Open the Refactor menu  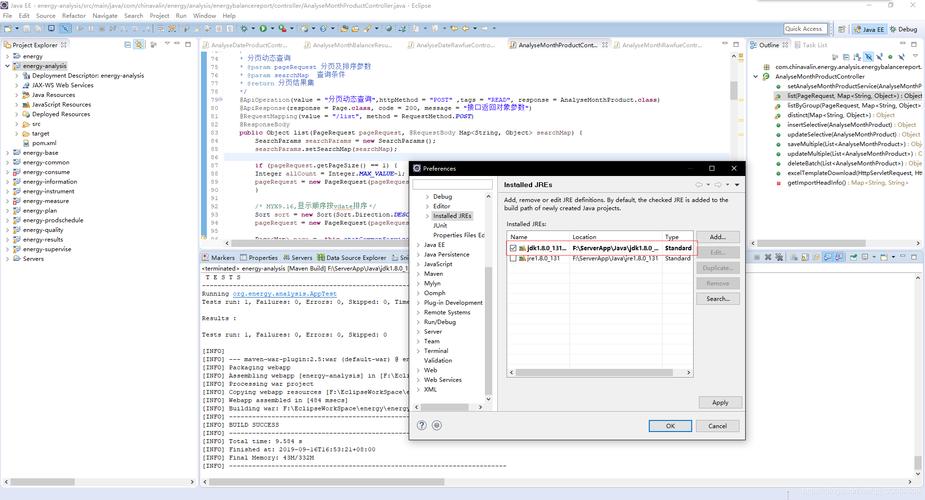(74, 16)
